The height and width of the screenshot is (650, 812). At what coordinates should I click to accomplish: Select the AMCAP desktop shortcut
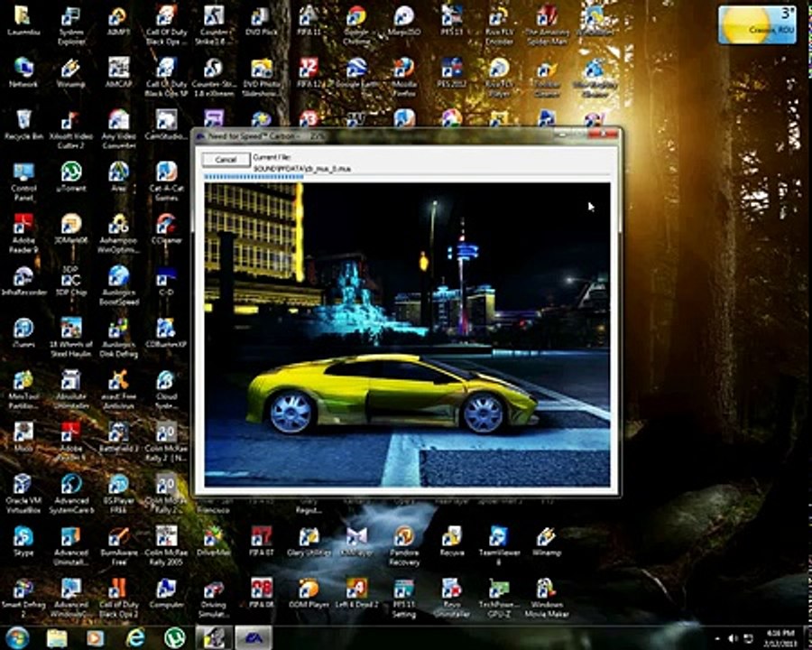118,72
